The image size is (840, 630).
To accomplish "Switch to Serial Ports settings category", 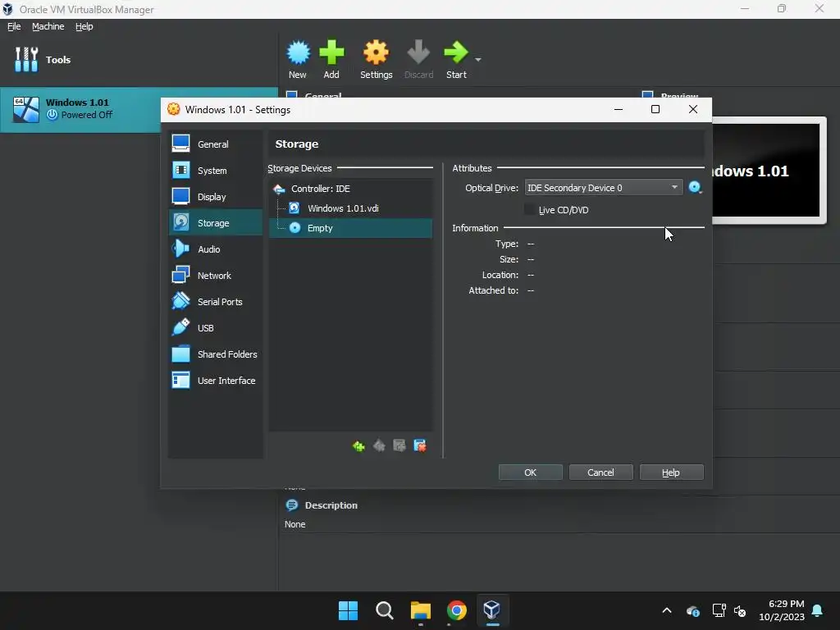I will [x=216, y=302].
